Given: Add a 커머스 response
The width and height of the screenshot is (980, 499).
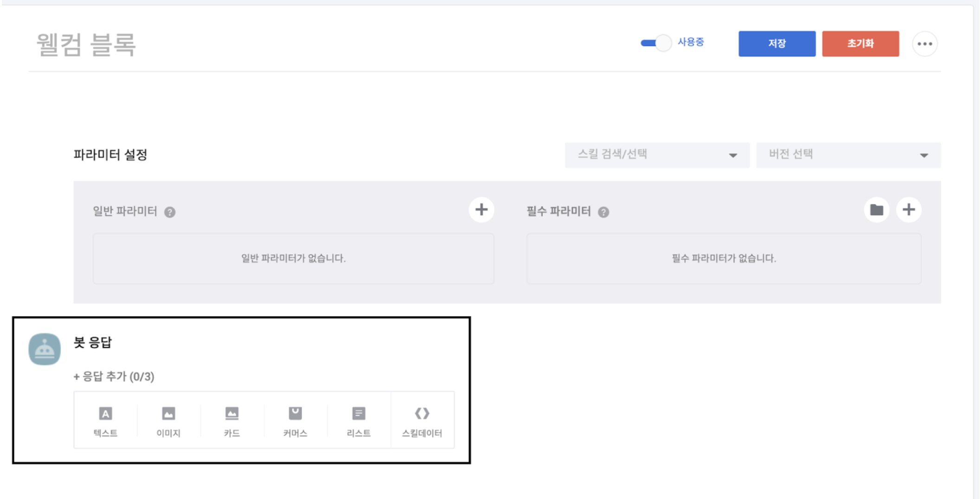Looking at the screenshot, I should [x=295, y=420].
